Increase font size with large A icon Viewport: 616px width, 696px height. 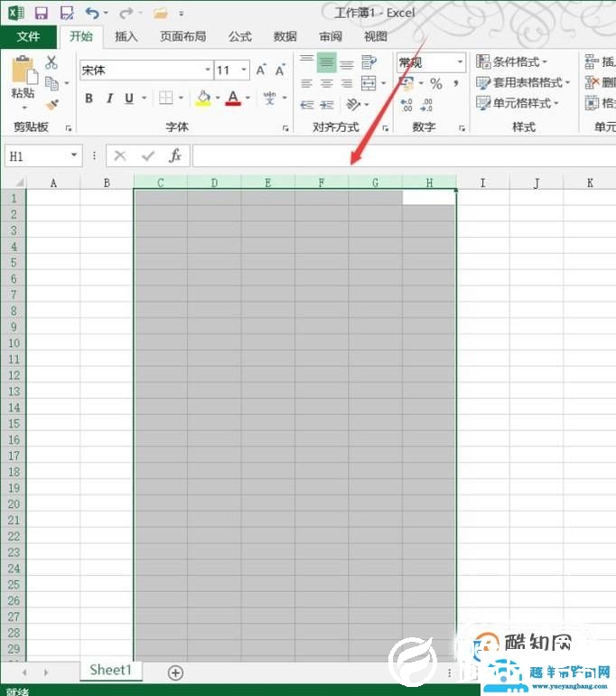coord(261,70)
